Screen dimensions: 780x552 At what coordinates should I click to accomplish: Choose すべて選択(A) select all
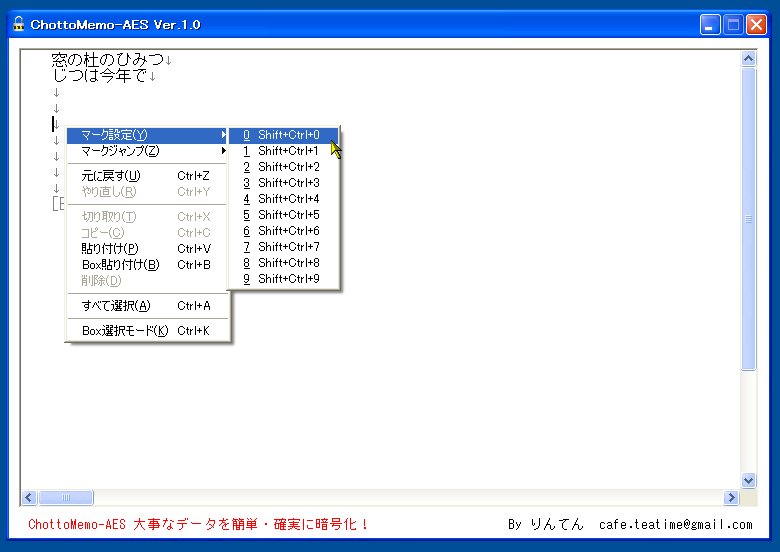point(147,306)
